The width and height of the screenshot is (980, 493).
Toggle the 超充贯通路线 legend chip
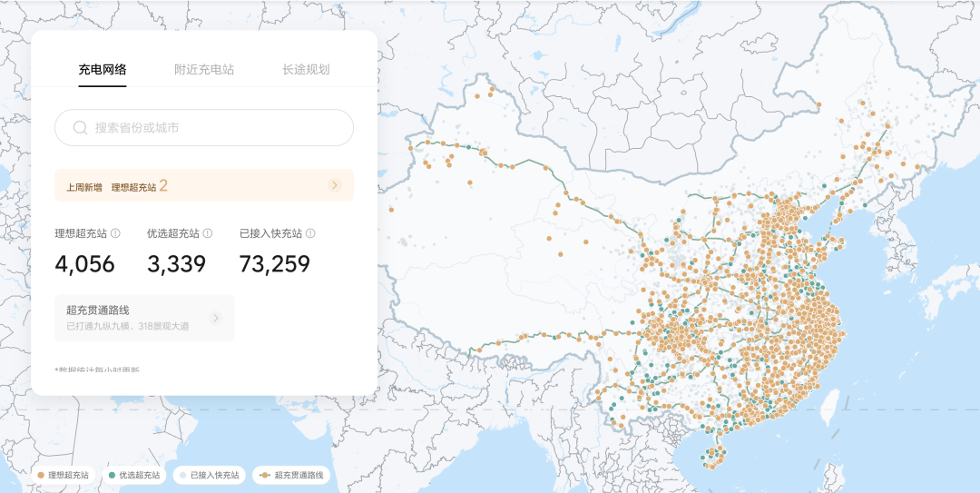click(292, 475)
